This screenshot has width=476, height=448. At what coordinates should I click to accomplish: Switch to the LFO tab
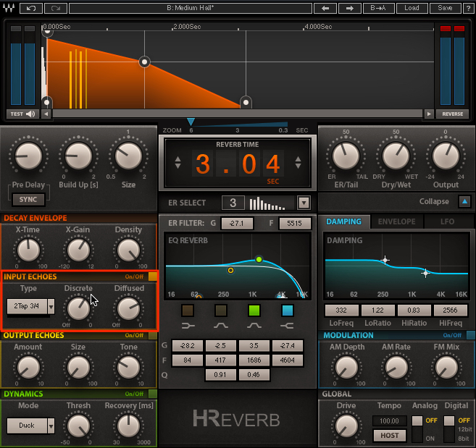[447, 221]
